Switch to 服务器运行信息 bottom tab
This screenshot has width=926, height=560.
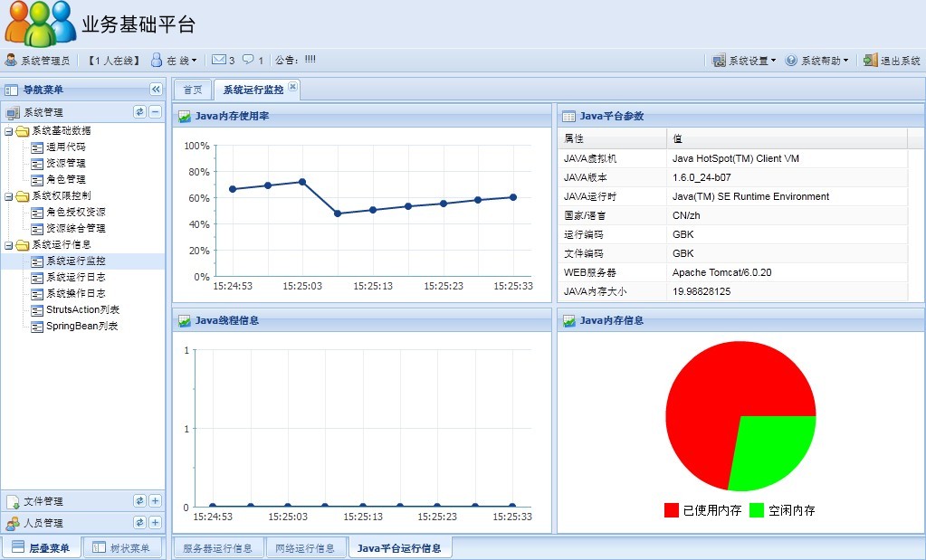click(x=217, y=548)
